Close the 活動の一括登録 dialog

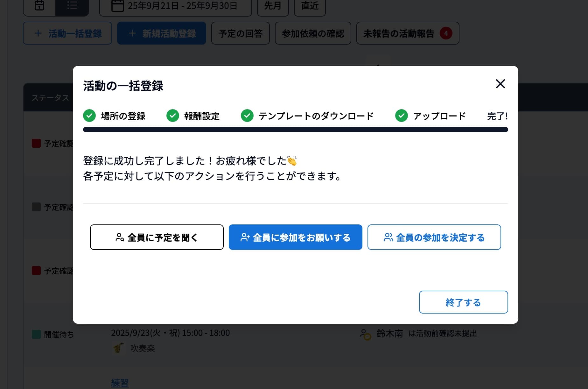(x=500, y=84)
